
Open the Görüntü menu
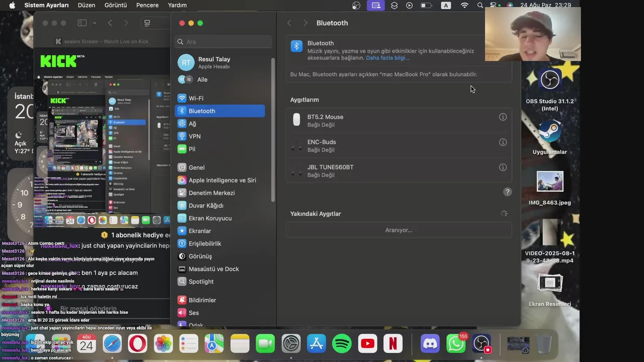coord(116,5)
